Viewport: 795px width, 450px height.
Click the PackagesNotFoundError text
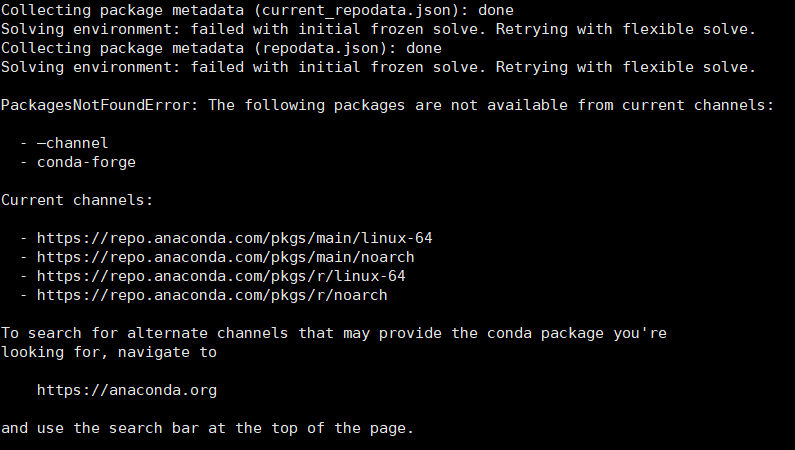(x=100, y=105)
